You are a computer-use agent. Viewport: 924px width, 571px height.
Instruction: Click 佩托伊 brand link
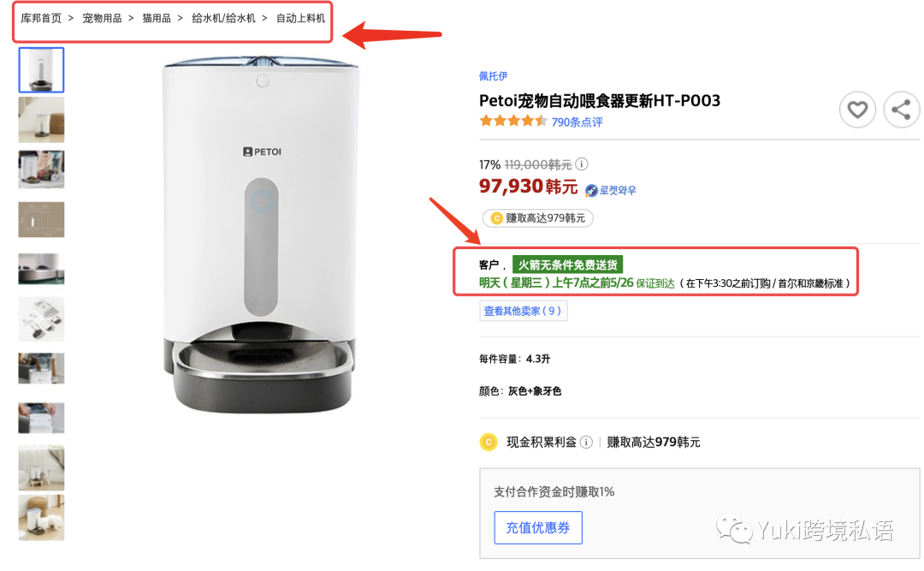coord(494,76)
